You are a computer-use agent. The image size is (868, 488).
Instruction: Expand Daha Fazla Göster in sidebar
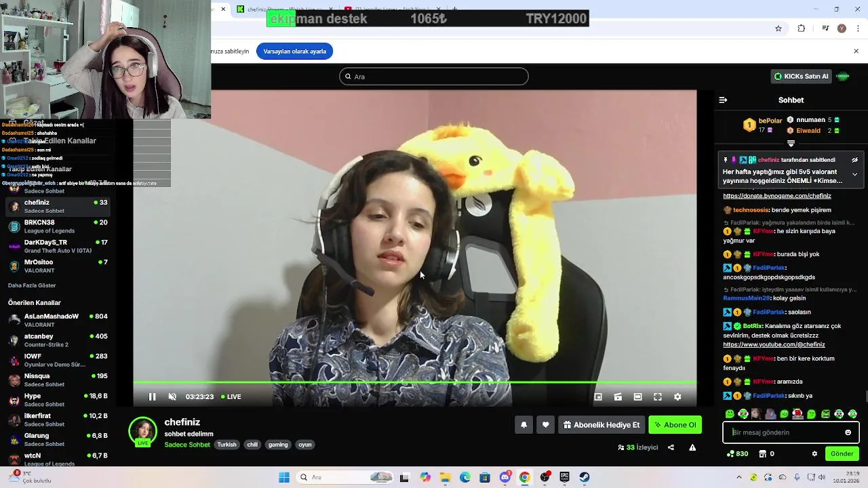point(32,285)
